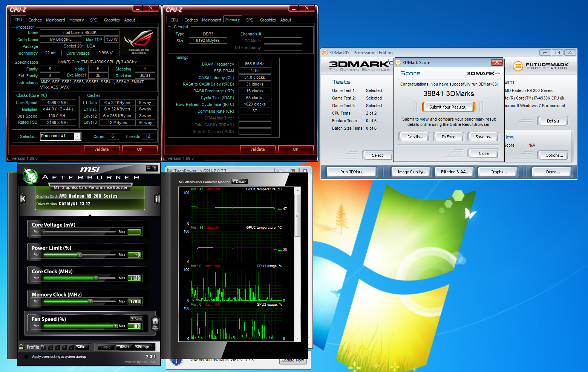
Task: Click the Core Voltage slider handle
Action: [x=44, y=231]
